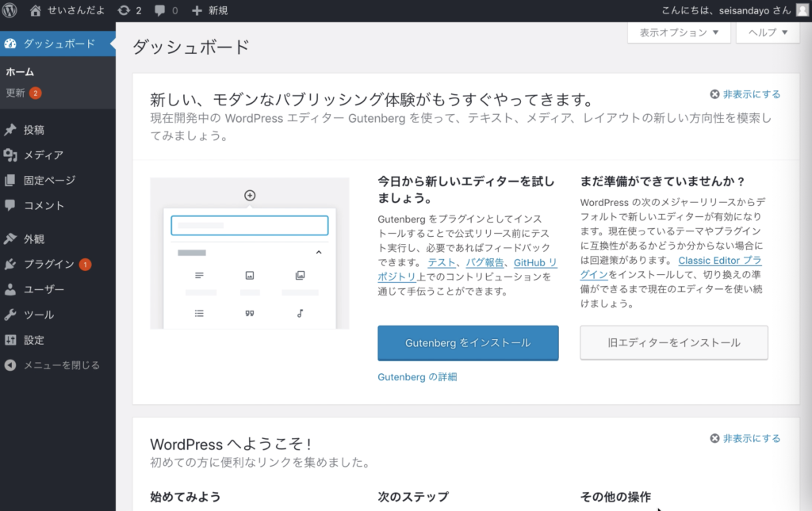Open the updates icon in admin bar
The height and width of the screenshot is (511, 812).
(124, 10)
